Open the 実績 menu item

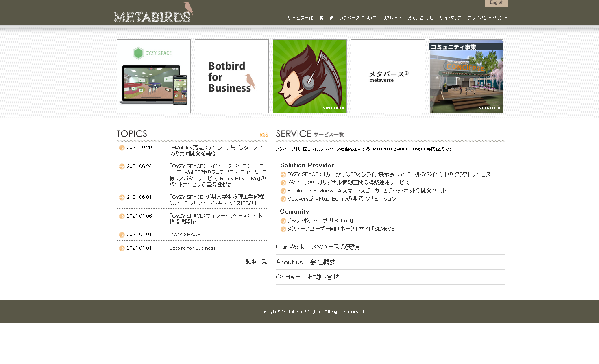326,18
